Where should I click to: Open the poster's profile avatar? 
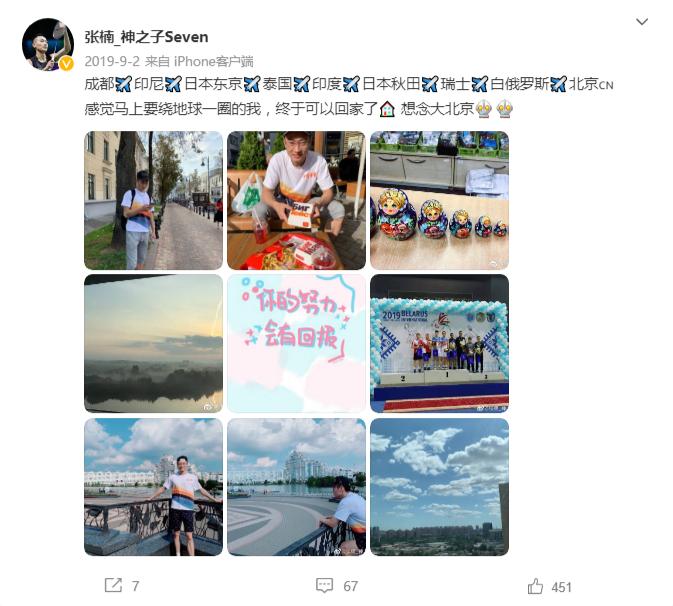[48, 44]
